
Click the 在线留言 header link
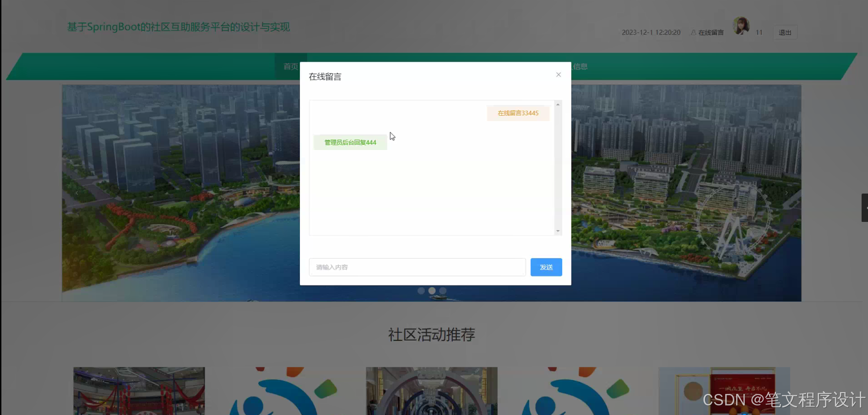coord(707,32)
